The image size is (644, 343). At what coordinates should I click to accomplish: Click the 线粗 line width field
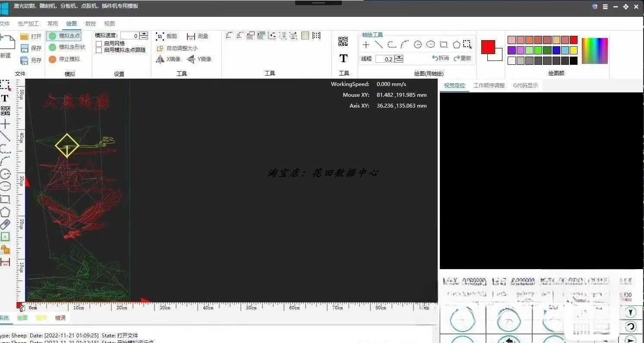(385, 59)
